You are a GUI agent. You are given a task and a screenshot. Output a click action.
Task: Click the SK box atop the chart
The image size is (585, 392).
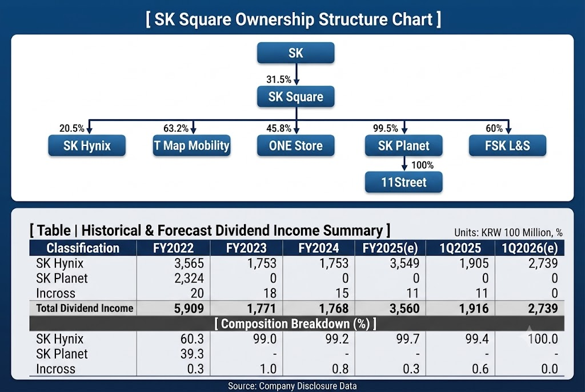click(x=295, y=52)
